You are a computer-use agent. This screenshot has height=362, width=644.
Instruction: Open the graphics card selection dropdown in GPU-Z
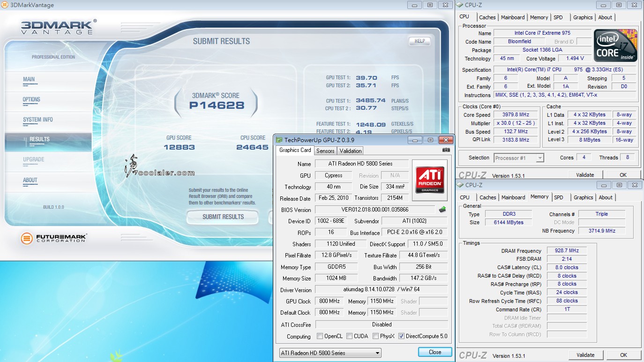coord(330,353)
